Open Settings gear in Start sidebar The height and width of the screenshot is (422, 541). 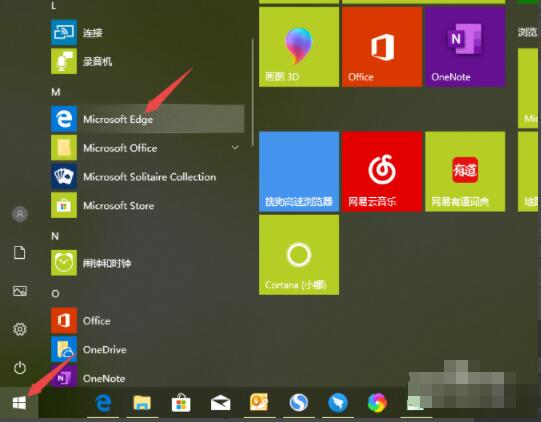[20, 330]
